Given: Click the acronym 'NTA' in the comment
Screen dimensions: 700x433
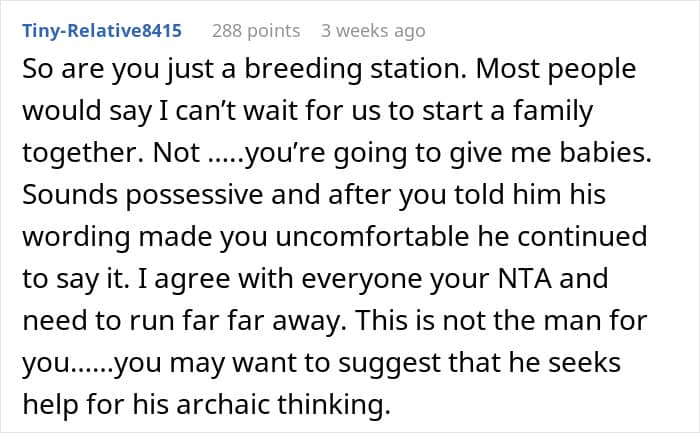Looking at the screenshot, I should point(524,279).
